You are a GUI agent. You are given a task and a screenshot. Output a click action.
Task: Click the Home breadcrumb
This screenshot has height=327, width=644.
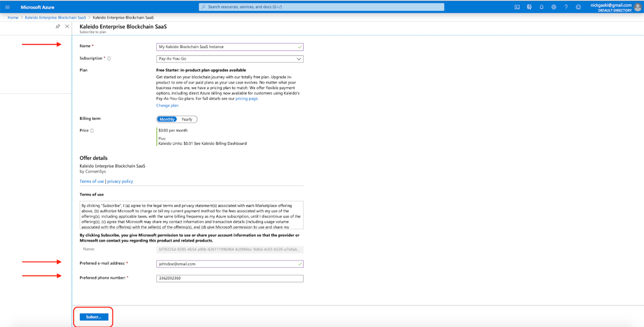tap(13, 17)
